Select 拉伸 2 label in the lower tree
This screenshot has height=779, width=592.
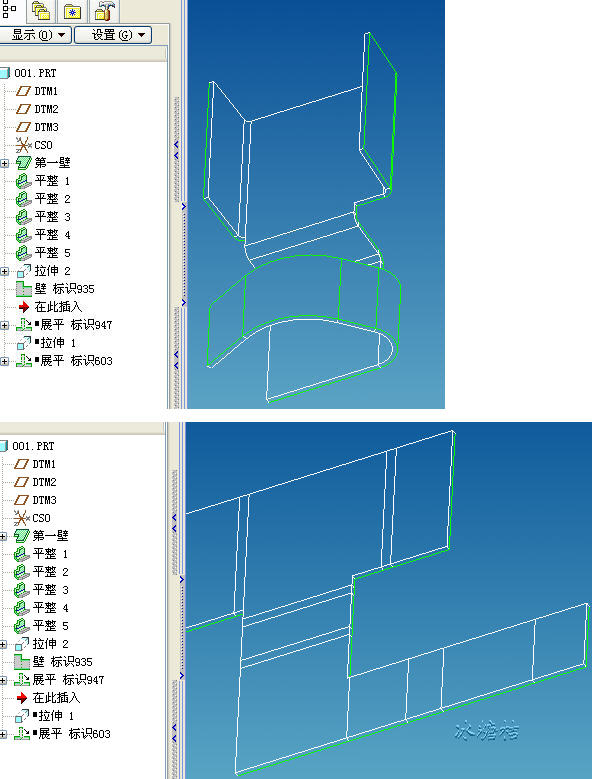tap(50, 644)
